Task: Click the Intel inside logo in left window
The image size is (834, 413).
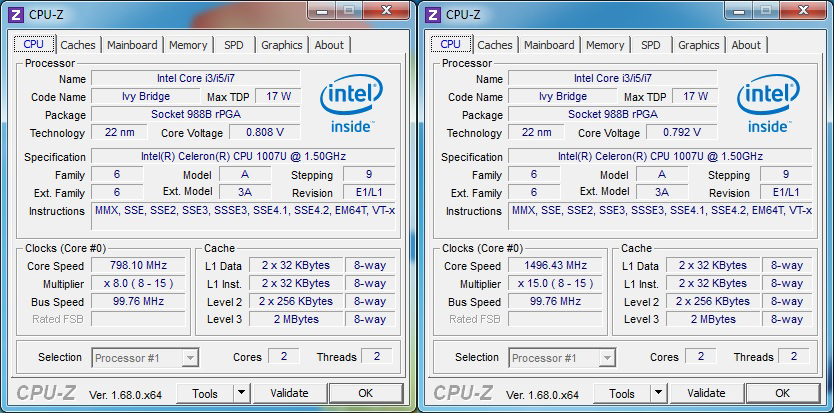Action: point(351,103)
